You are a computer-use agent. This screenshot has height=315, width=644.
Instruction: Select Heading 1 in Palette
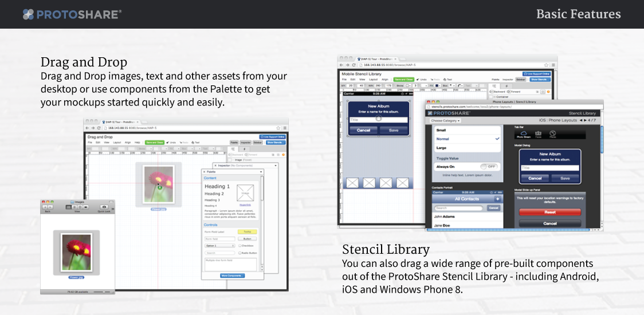217,187
